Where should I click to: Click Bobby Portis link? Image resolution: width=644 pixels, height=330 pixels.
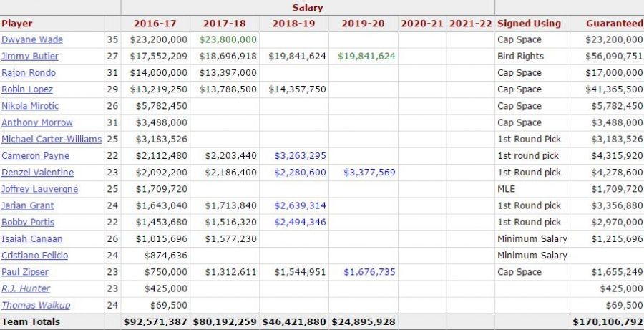click(27, 222)
